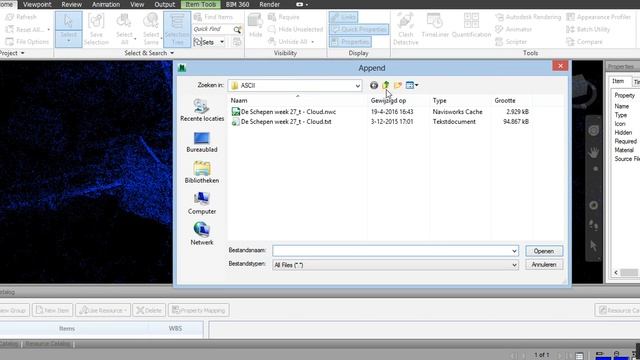Screen dimensions: 640x360
Task: Click Hide Unselected in ribbon
Action: [296, 29]
